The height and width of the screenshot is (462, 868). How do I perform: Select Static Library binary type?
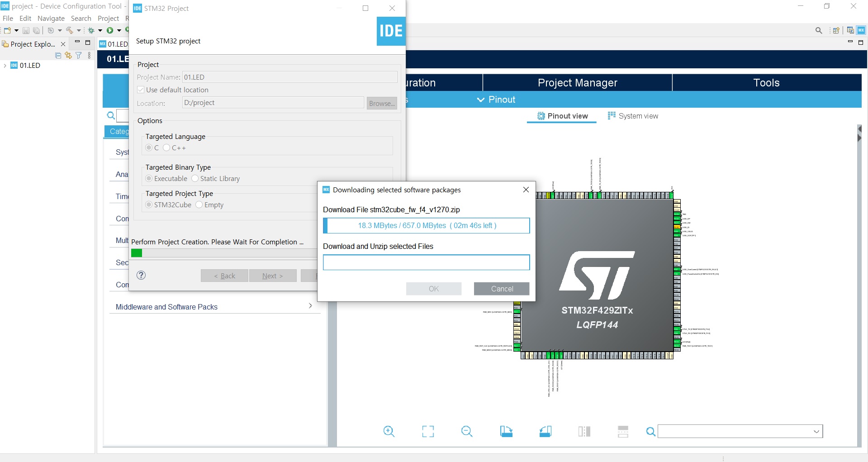195,178
